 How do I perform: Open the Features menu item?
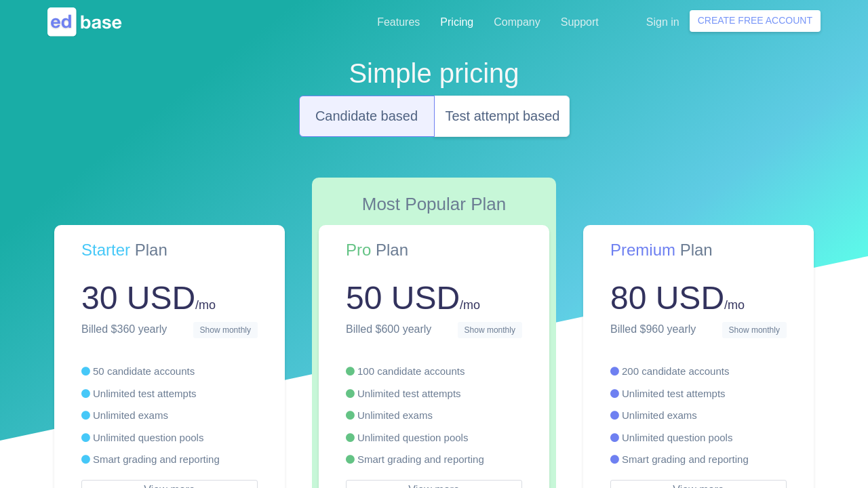[398, 22]
